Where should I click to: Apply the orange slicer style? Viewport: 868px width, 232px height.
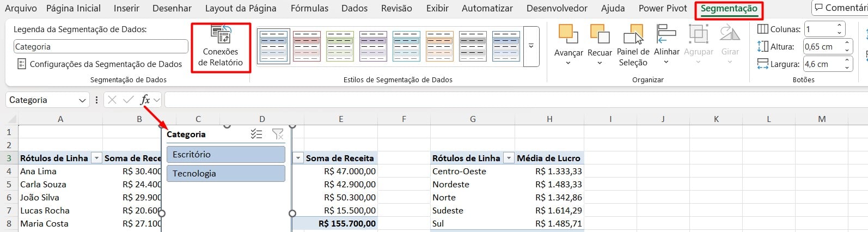(439, 46)
